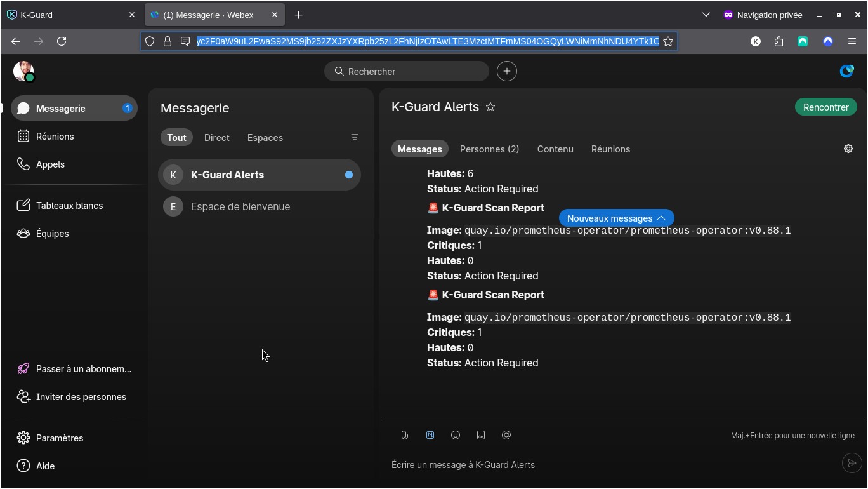Open space settings gear icon
Image resolution: width=868 pixels, height=489 pixels.
pos(848,149)
